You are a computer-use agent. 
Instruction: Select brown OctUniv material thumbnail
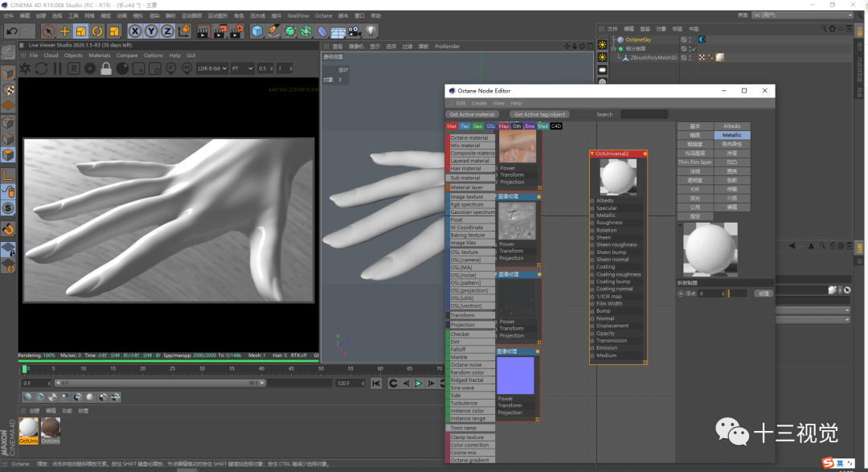point(51,431)
